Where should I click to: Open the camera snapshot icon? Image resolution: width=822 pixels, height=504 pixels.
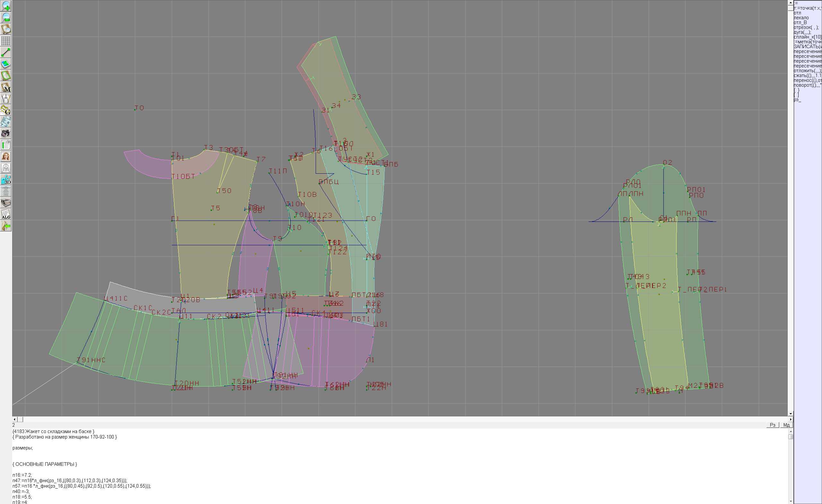click(x=6, y=134)
